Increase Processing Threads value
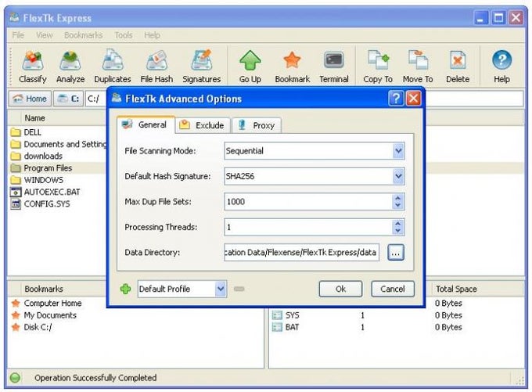Screen dimensions: 532x392 (x=398, y=223)
